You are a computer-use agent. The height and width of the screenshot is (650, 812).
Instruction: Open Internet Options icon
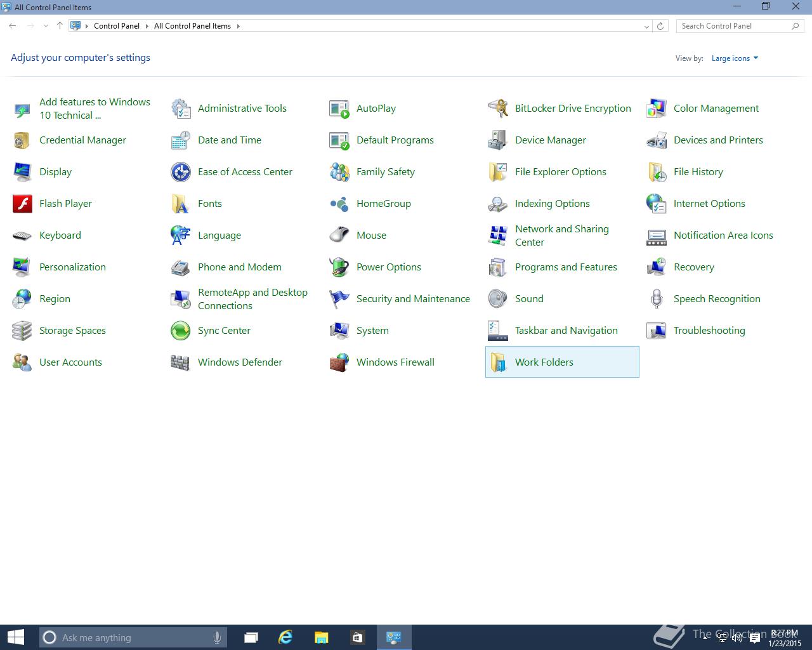point(657,204)
